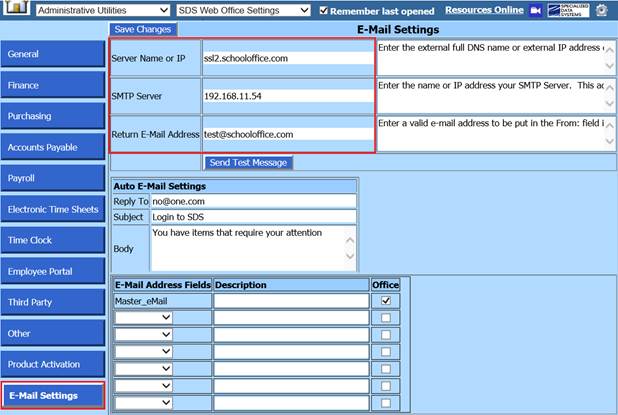The height and width of the screenshot is (415, 618).
Task: Open the second E-Mail Address Fields dropdown
Action: click(x=145, y=318)
